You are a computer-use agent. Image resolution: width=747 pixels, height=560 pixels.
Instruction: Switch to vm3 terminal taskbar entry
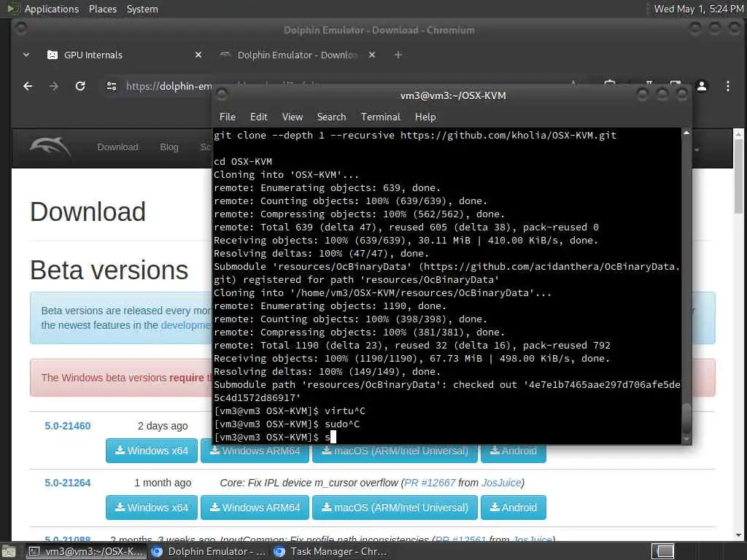86,551
